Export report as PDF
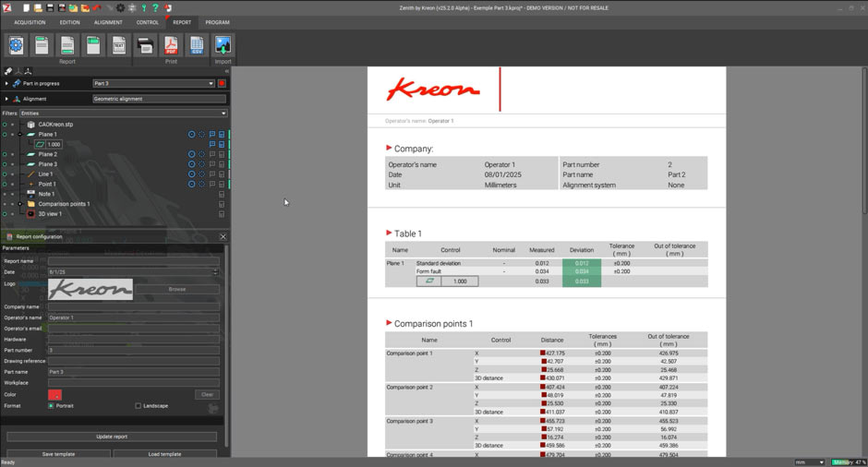Viewport: 868px width, 467px height. pos(171,44)
